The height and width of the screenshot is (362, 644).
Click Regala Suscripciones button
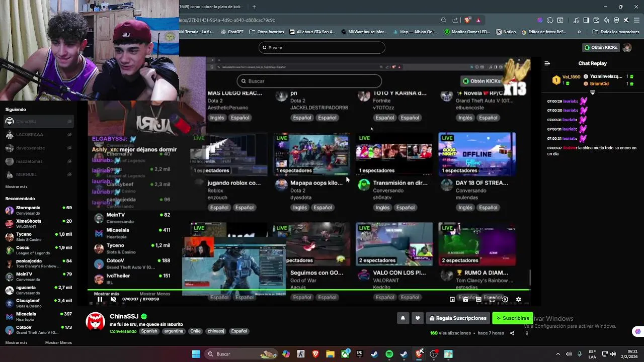tap(457, 318)
